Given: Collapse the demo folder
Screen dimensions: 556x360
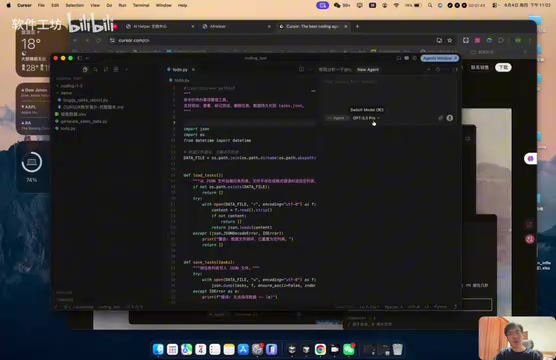Looking at the screenshot, I should [66, 93].
